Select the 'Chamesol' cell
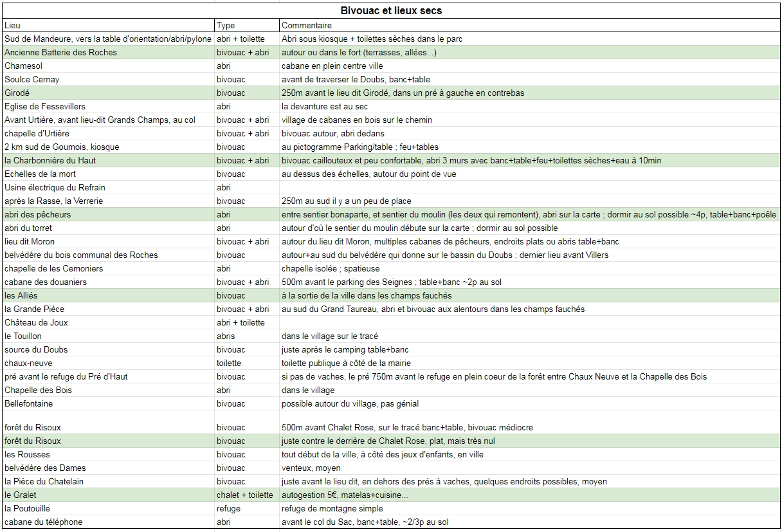 click(109, 66)
